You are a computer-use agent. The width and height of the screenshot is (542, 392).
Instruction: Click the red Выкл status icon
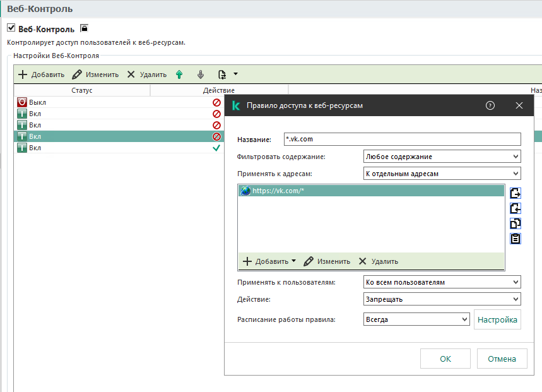click(x=22, y=102)
